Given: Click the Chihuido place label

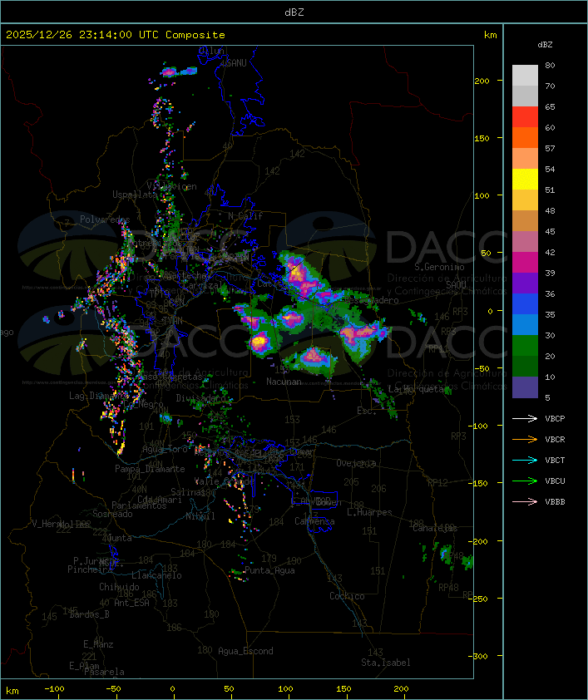Looking at the screenshot, I should click(119, 587).
